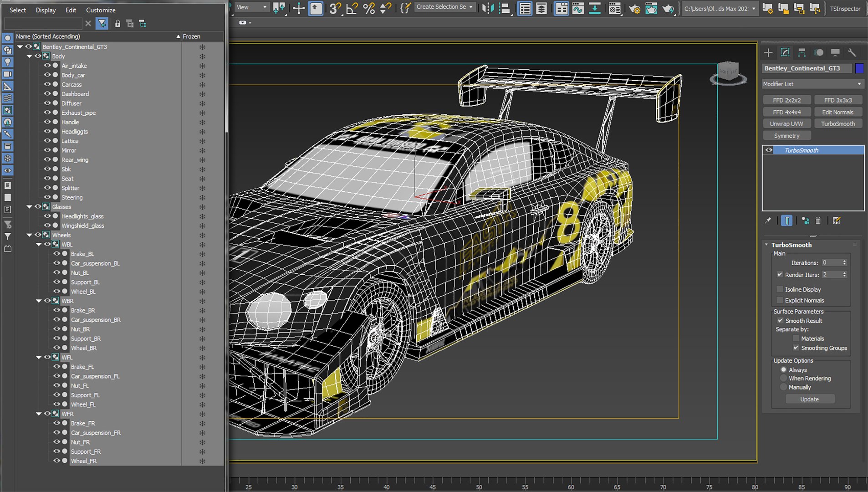The image size is (868, 492).
Task: Click the Unwrap UVW button
Action: [787, 124]
